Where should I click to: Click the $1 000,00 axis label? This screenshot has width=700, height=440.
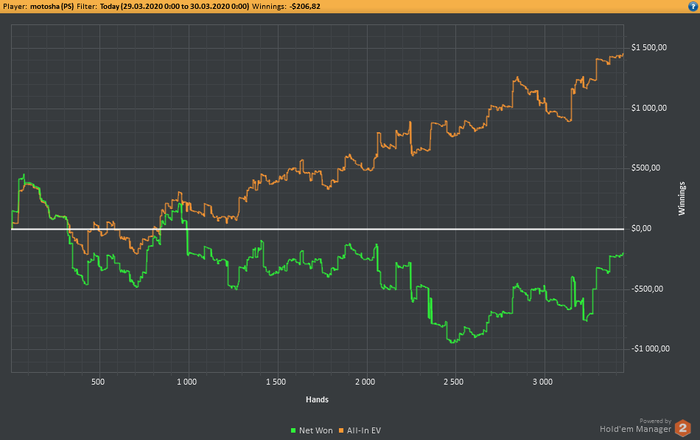tap(649, 108)
